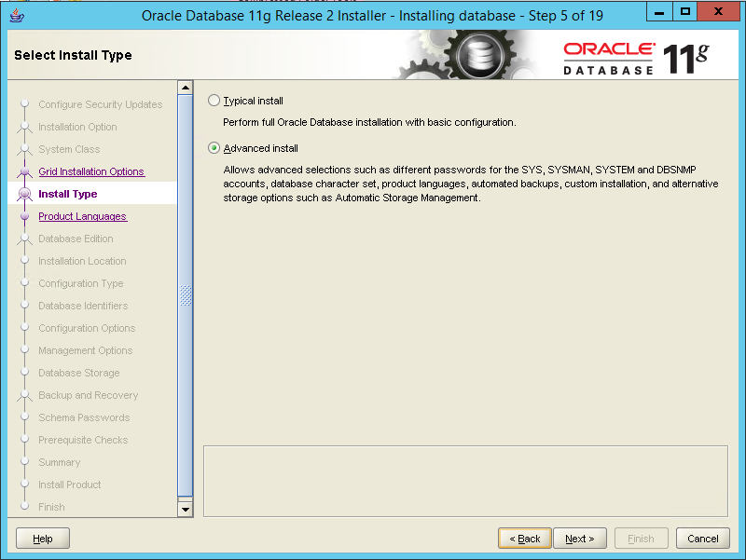Viewport: 746px width, 560px height.
Task: Click Backup and Recovery step
Action: coord(88,395)
